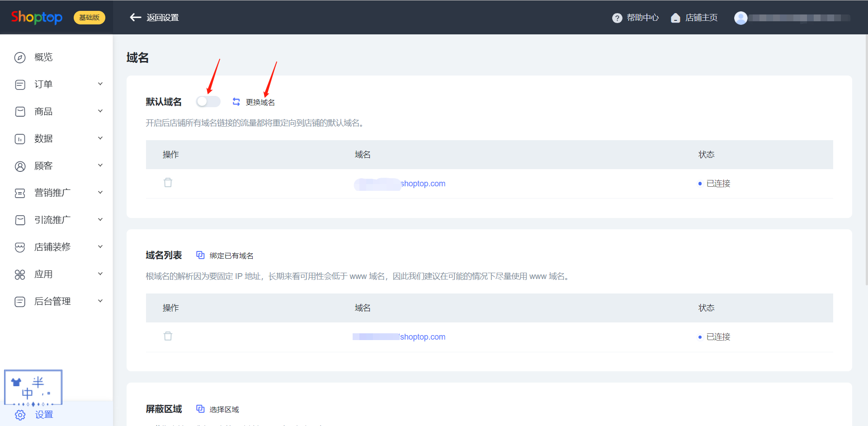The width and height of the screenshot is (868, 426).
Task: Click the 绑定已有域名 link
Action: pyautogui.click(x=231, y=256)
